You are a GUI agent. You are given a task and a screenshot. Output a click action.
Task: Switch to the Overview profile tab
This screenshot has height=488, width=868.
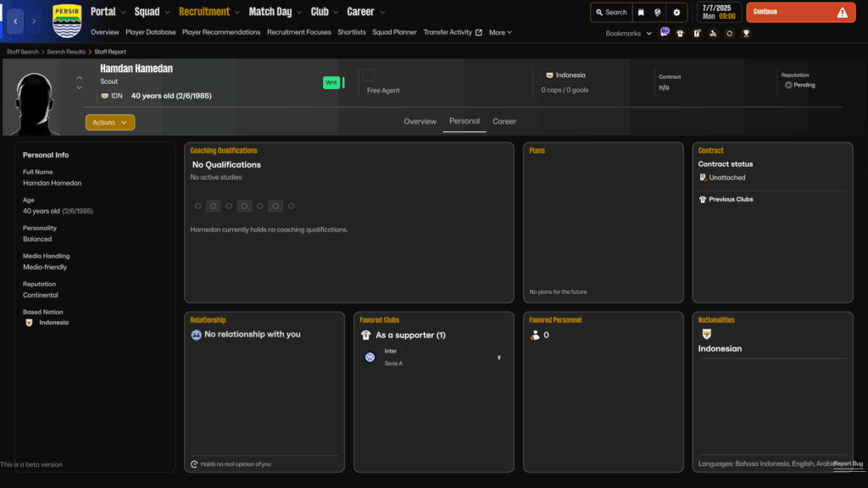click(x=420, y=121)
